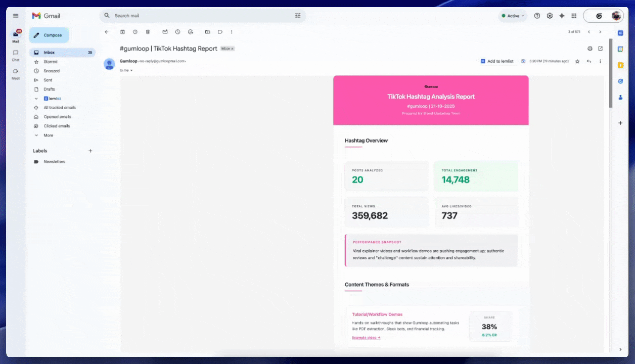Image resolution: width=635 pixels, height=364 pixels.
Task: Star this email
Action: click(x=577, y=61)
